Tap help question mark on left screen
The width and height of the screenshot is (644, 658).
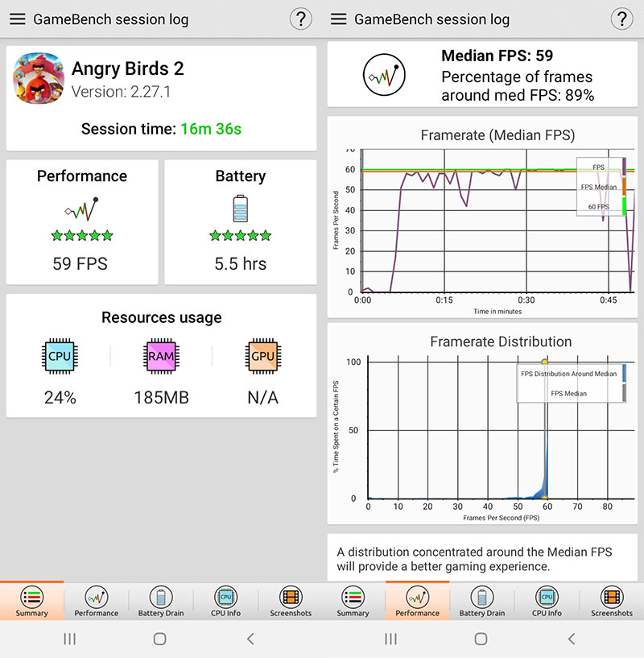(x=301, y=19)
